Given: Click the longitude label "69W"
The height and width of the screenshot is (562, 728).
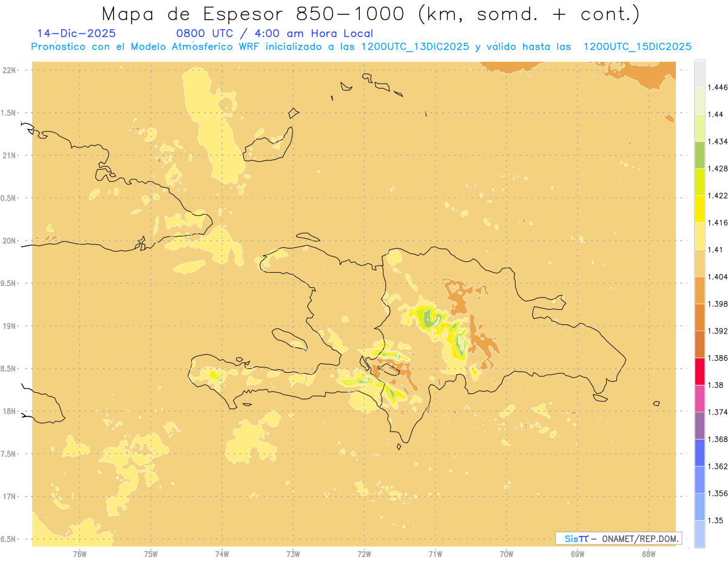Looking at the screenshot, I should click(578, 554).
